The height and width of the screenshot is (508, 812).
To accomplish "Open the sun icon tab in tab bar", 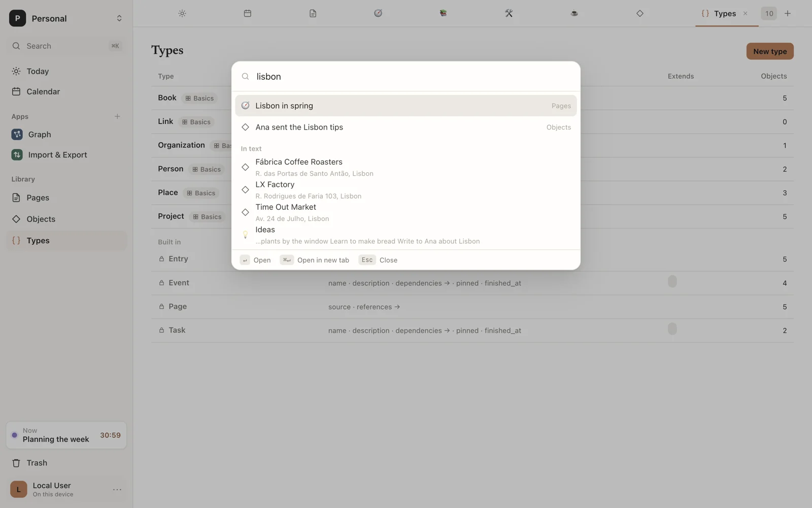I will [182, 13].
